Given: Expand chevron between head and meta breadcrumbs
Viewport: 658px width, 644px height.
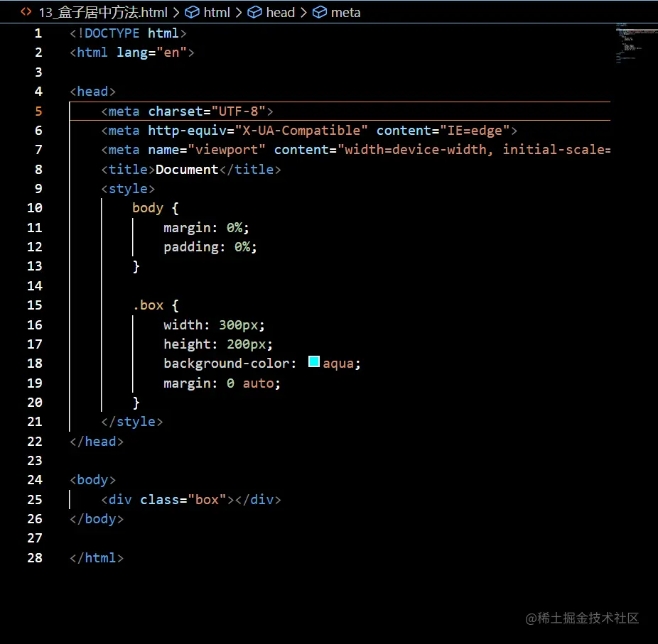Looking at the screenshot, I should (303, 13).
